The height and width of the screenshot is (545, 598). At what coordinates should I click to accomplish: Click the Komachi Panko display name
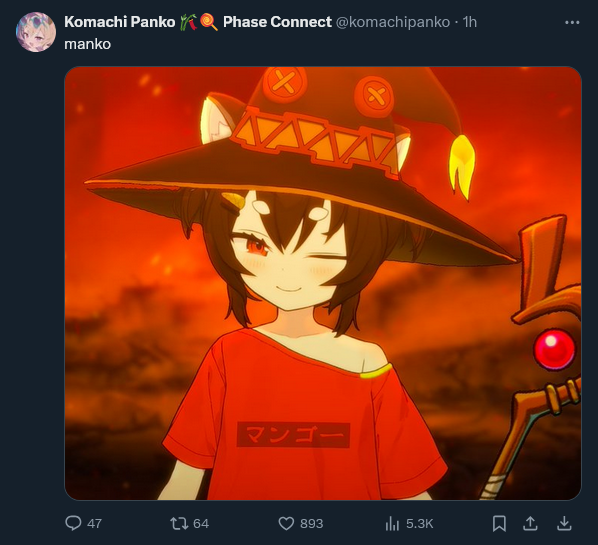click(119, 22)
